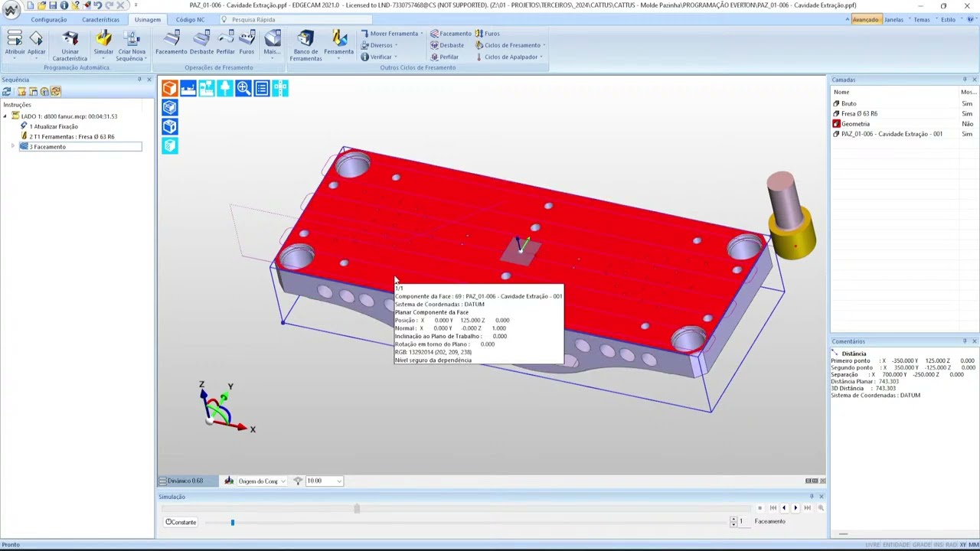Toggle visibility of Bruto layer
The width and height of the screenshot is (980, 551).
(967, 103)
